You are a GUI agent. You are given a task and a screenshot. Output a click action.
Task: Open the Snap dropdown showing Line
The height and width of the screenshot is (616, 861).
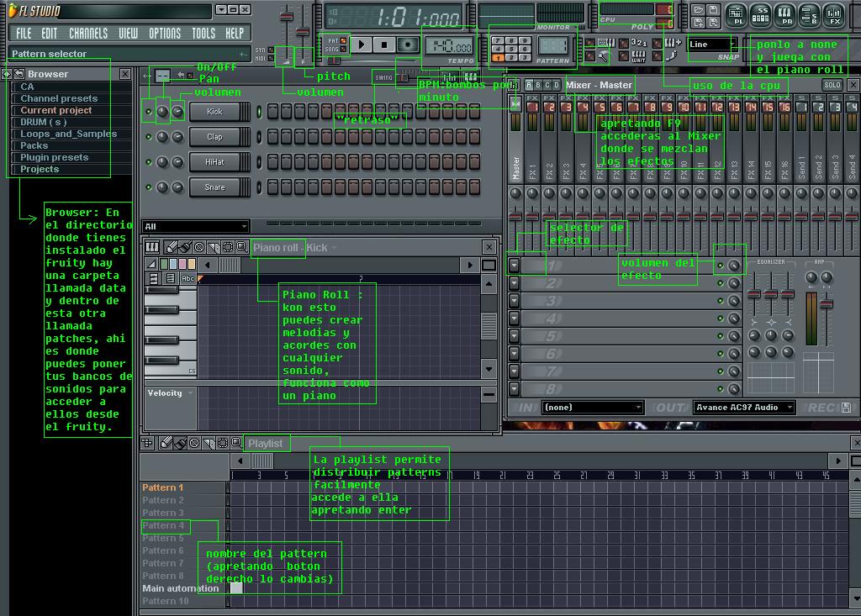coord(711,45)
